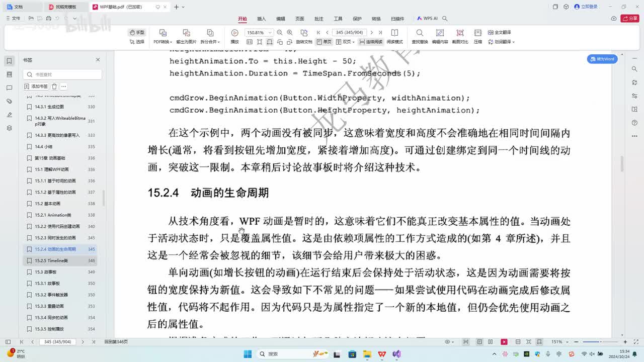This screenshot has height=362, width=644.
Task: Click the zoom out magnifier icon
Action: 280,32
